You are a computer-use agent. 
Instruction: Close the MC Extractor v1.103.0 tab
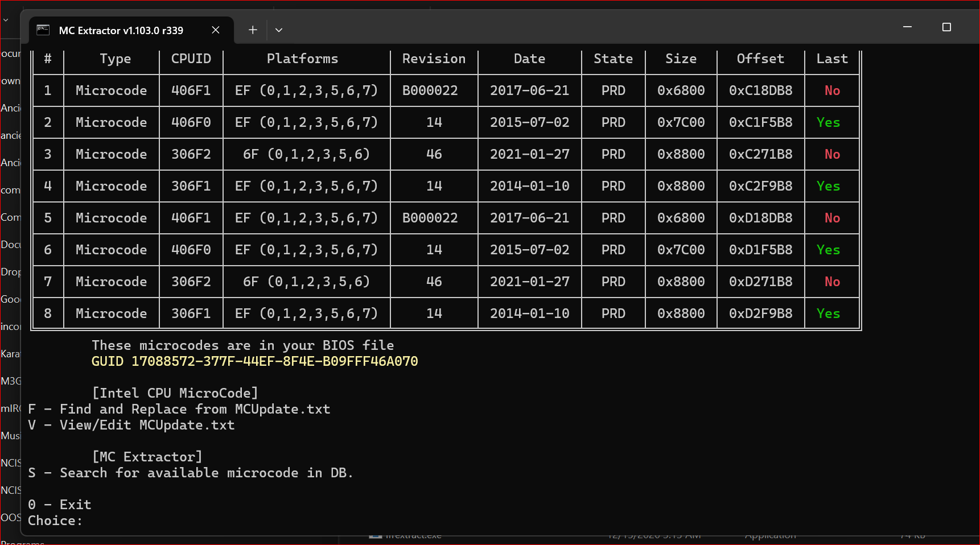[216, 30]
